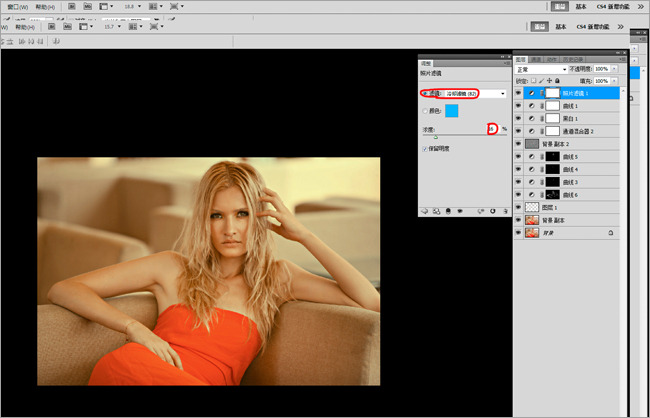Click adjustment icon on 通道混合器 2 layer

pos(532,131)
